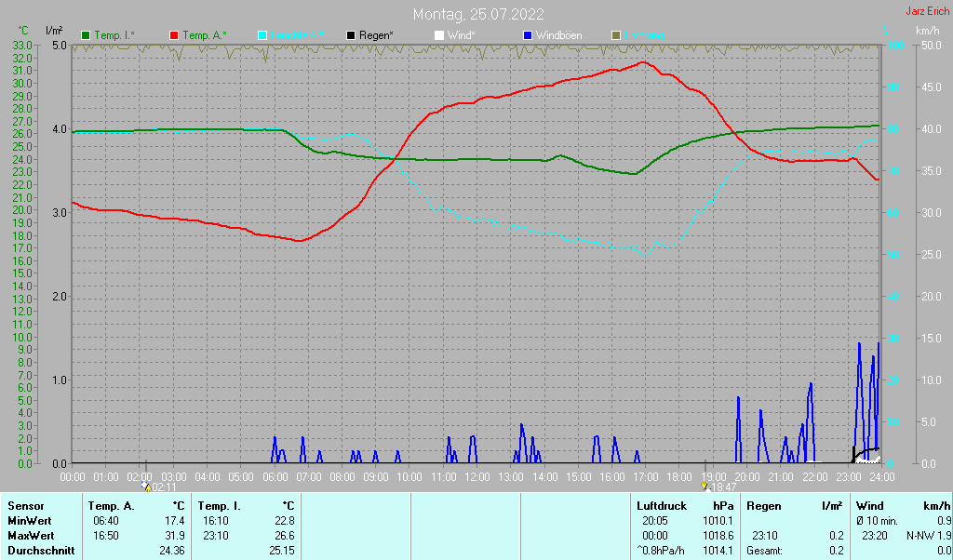This screenshot has width=953, height=560.
Task: Click the '50.0' wind speed axis value
Action: [933, 46]
